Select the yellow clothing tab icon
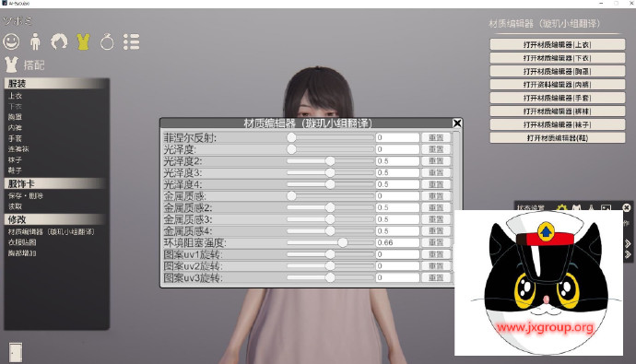636x364 pixels. pos(83,41)
